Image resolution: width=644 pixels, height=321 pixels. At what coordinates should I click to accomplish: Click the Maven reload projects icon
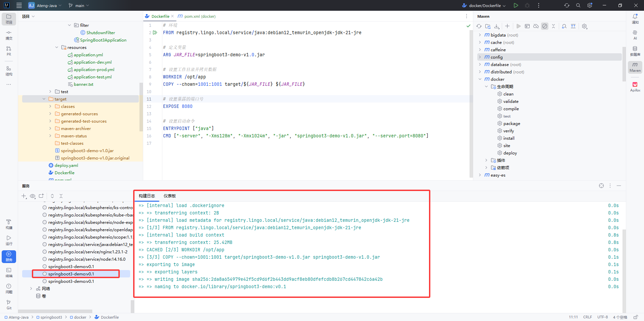[x=479, y=26]
